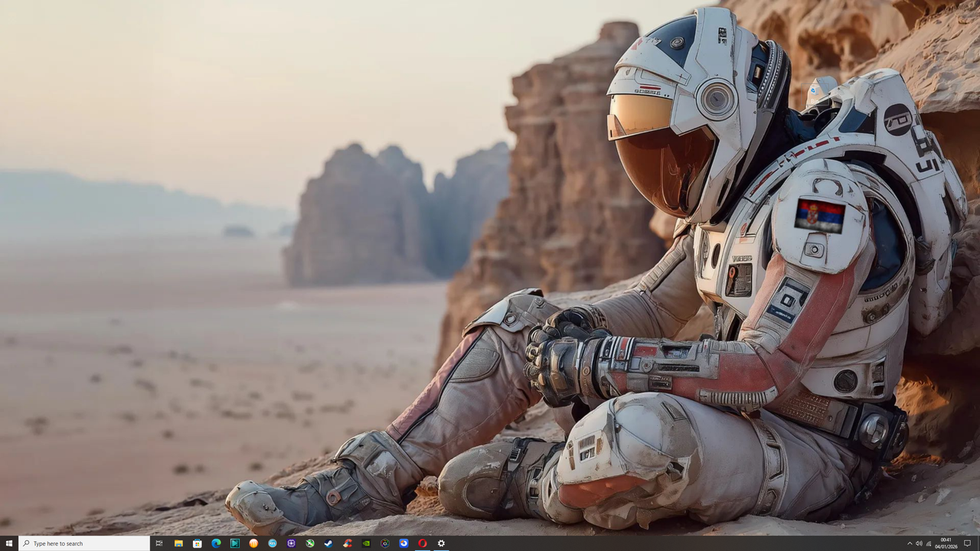Image resolution: width=980 pixels, height=551 pixels.
Task: Launch the purple gaming app on the taskbar
Action: [289, 543]
